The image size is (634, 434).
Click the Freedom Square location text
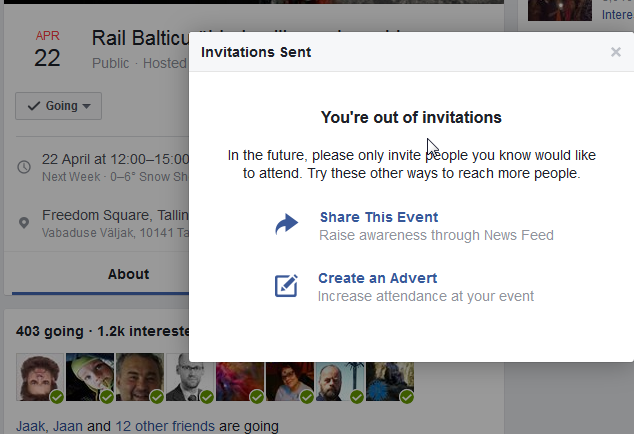tap(111, 215)
